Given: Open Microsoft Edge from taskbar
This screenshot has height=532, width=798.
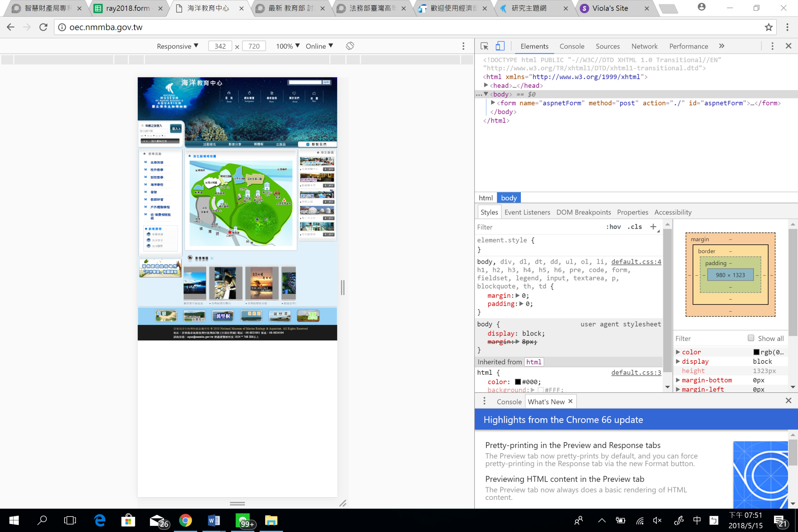Looking at the screenshot, I should (x=100, y=520).
